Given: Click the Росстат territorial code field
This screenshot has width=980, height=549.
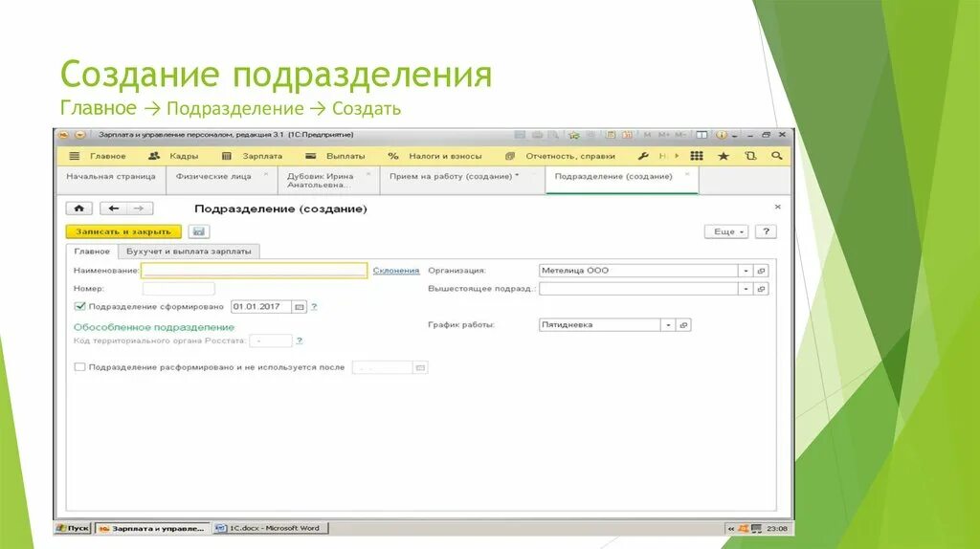Looking at the screenshot, I should pos(271,341).
